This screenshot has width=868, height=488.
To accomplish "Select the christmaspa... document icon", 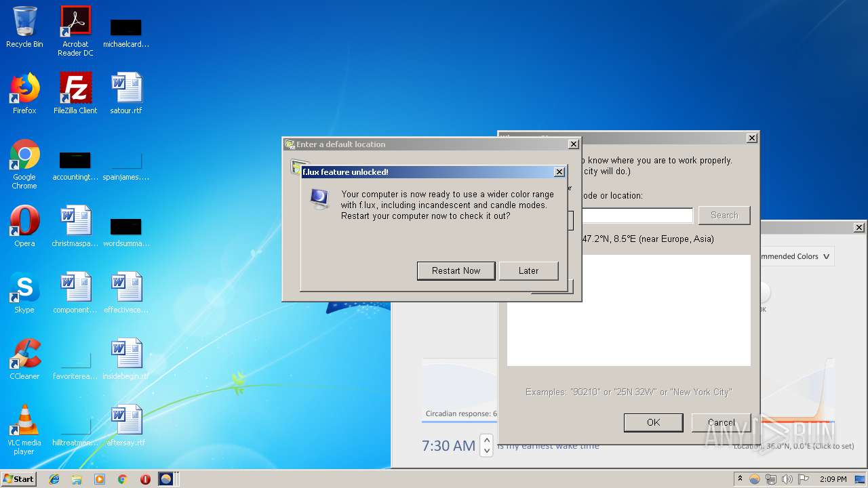I will coord(75,226).
